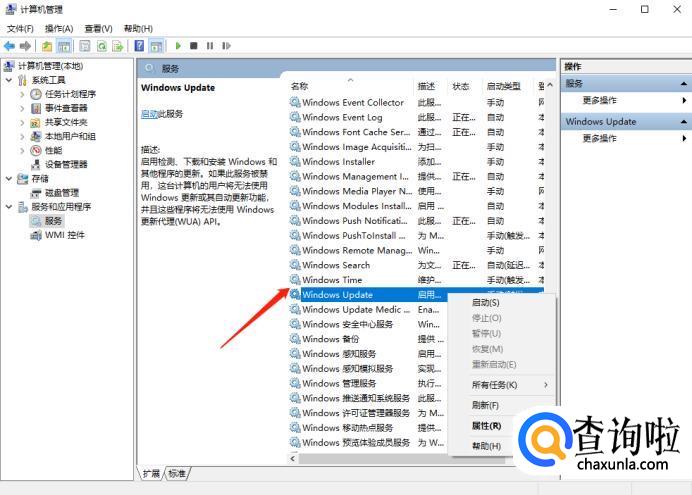The height and width of the screenshot is (495, 692).
Task: Select the Windows 安全中心服务 row
Action: (347, 324)
